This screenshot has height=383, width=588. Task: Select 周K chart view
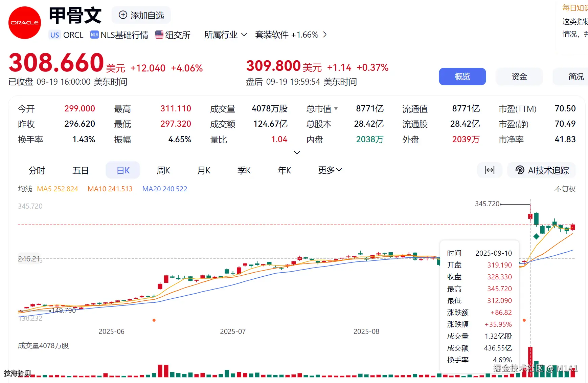click(x=163, y=170)
